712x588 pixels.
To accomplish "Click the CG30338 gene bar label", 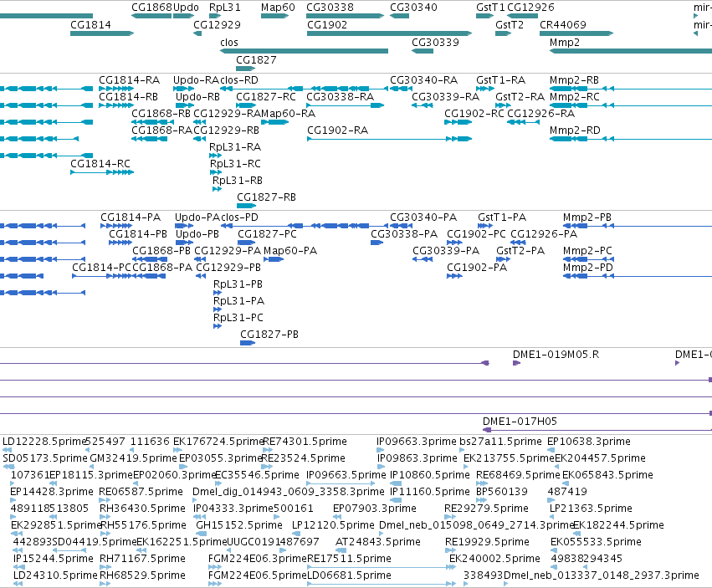I will click(330, 8).
